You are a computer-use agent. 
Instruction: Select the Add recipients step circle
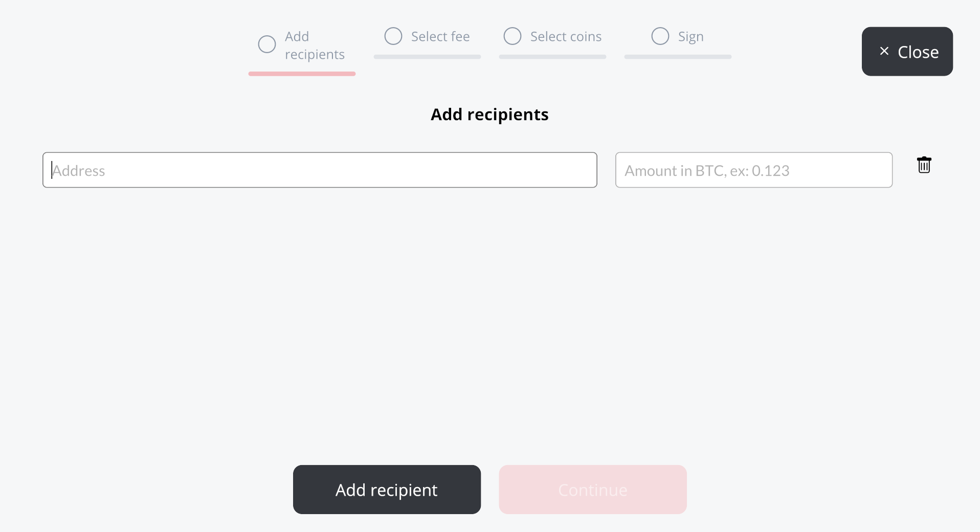266,44
